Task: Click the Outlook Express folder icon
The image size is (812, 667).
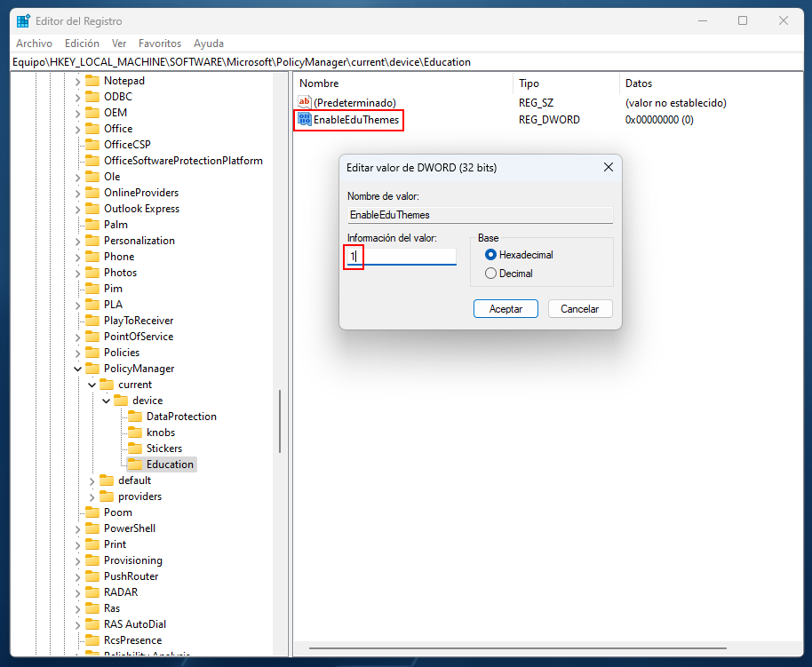Action: (92, 209)
